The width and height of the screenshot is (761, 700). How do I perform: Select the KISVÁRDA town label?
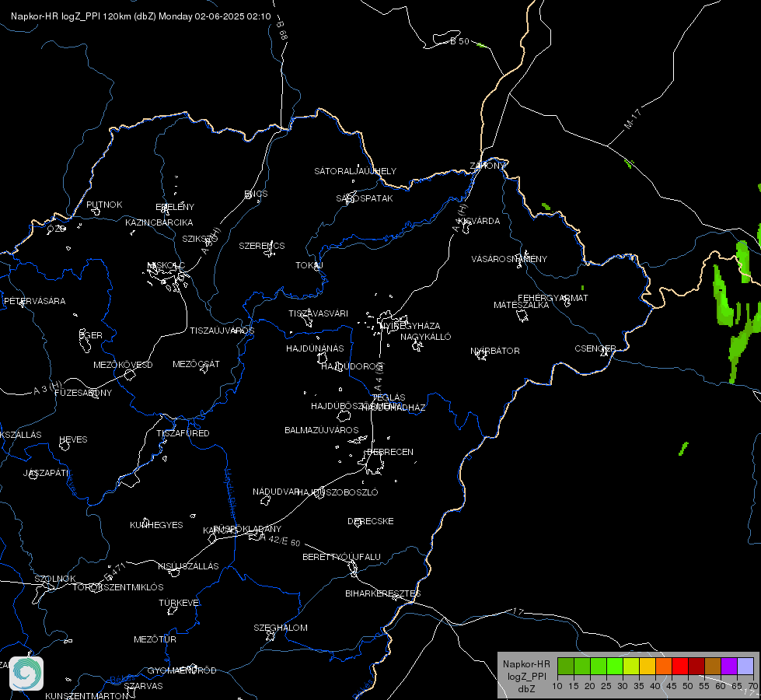479,221
